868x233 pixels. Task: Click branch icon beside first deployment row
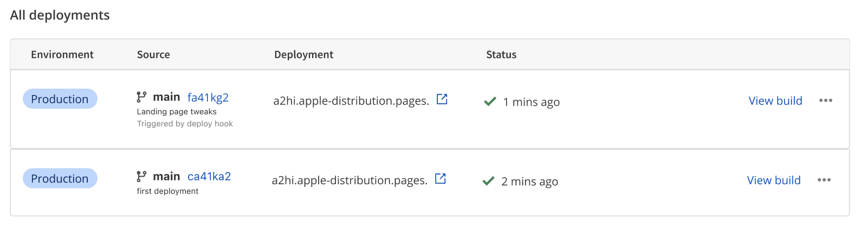tap(141, 177)
